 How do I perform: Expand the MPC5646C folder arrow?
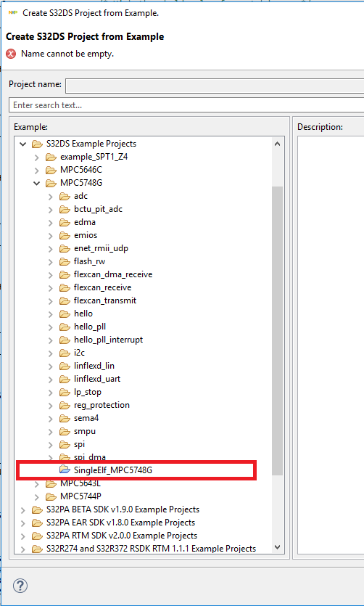(x=37, y=171)
